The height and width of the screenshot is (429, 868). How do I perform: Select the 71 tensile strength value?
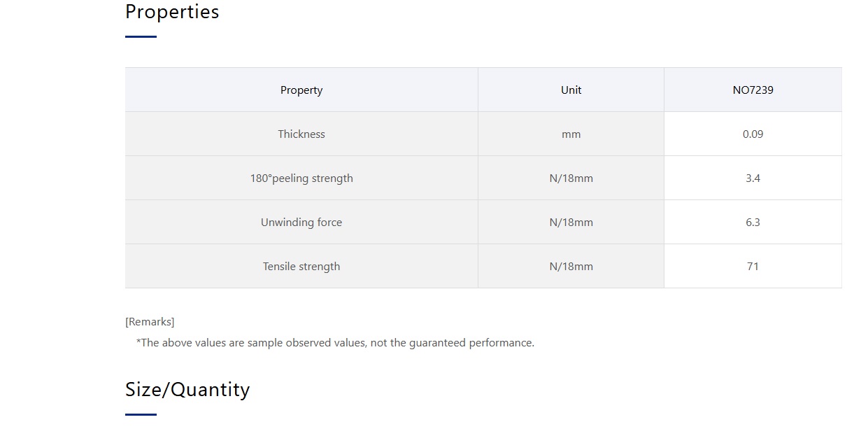tap(753, 266)
